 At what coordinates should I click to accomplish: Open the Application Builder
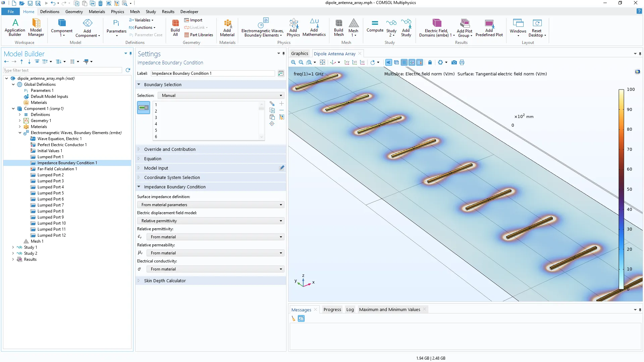click(15, 27)
